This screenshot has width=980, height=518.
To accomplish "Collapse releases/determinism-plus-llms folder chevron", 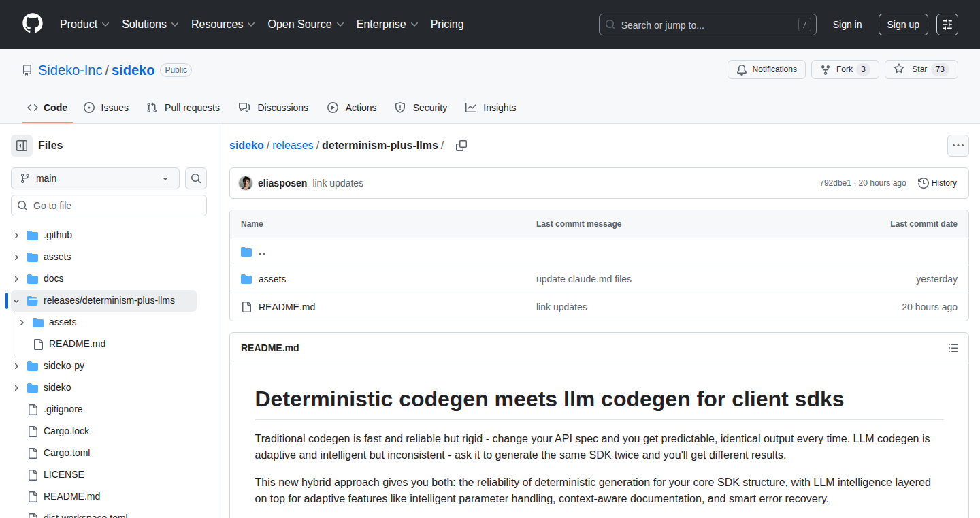I will coord(16,300).
